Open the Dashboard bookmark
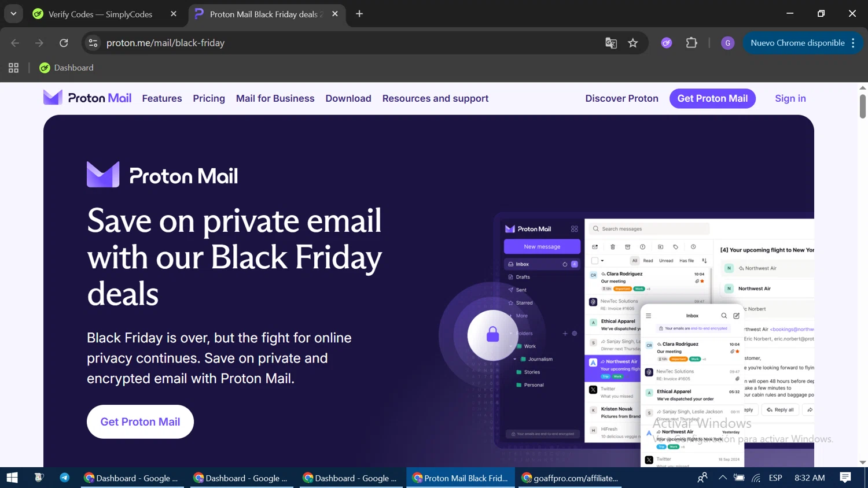 pyautogui.click(x=67, y=68)
